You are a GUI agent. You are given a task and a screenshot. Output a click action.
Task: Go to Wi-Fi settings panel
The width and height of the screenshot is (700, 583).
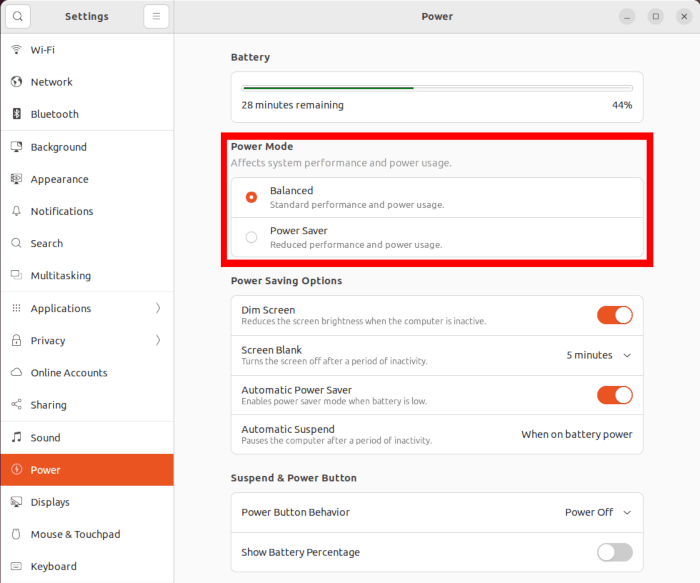coord(87,50)
